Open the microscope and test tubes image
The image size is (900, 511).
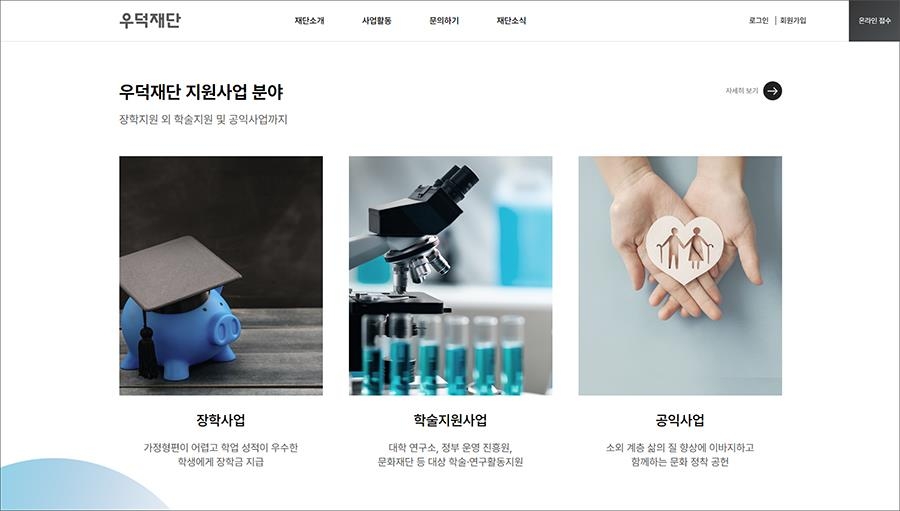451,276
